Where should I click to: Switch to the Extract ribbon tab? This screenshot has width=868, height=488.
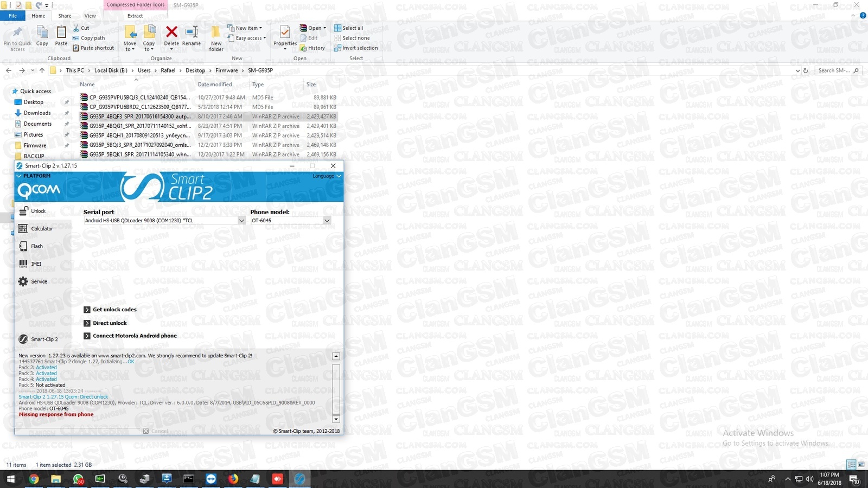tap(135, 16)
